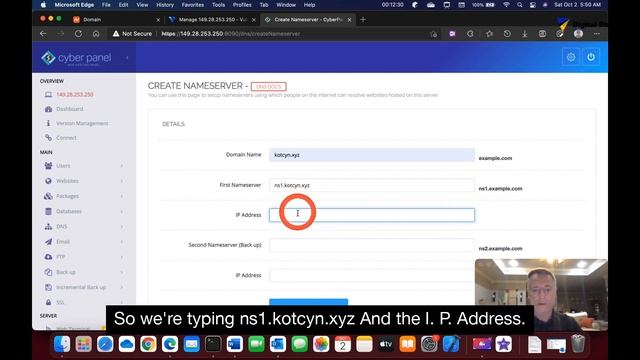Viewport: 640px width, 360px height.
Task: Open Finder from the Dock
Action: click(62, 344)
